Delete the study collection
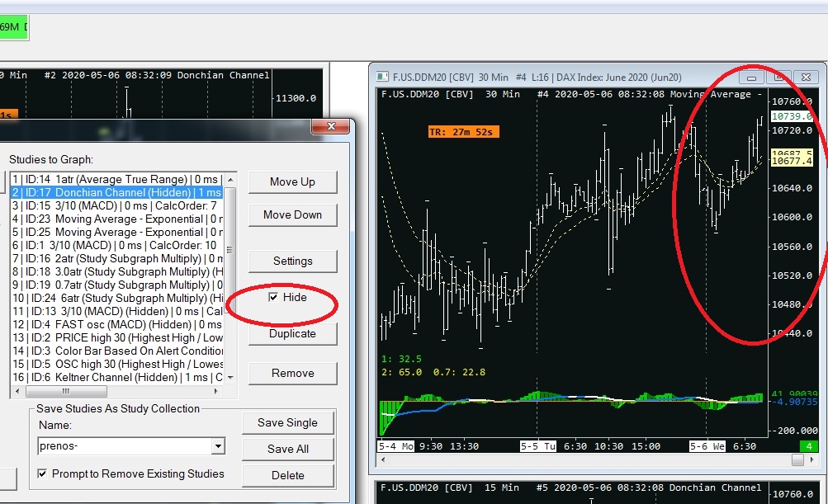Screen dimensions: 828x504 point(287,475)
